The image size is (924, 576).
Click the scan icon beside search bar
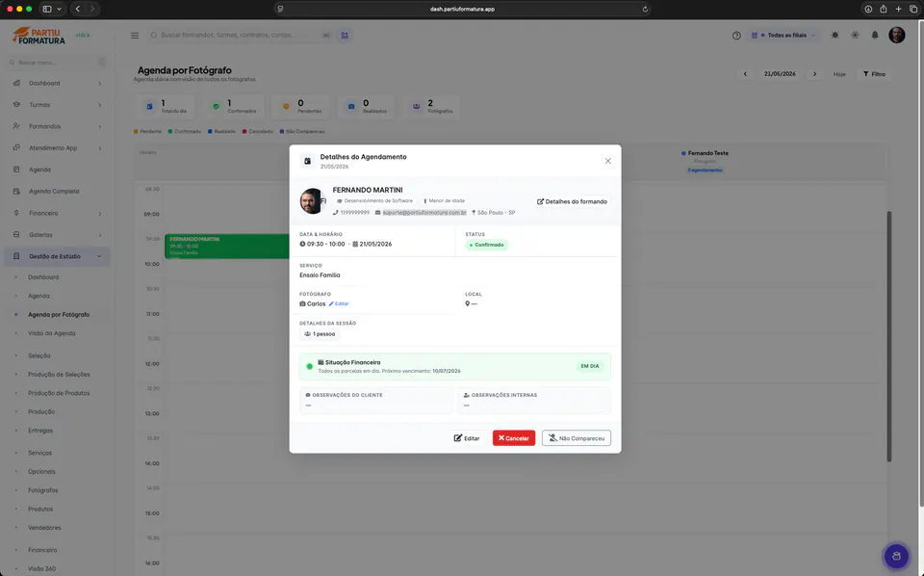coord(345,36)
